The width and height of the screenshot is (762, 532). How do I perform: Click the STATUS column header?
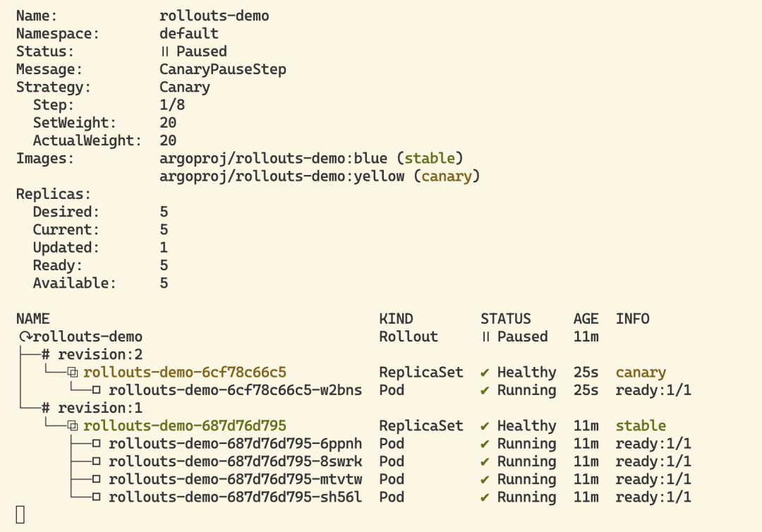(506, 319)
